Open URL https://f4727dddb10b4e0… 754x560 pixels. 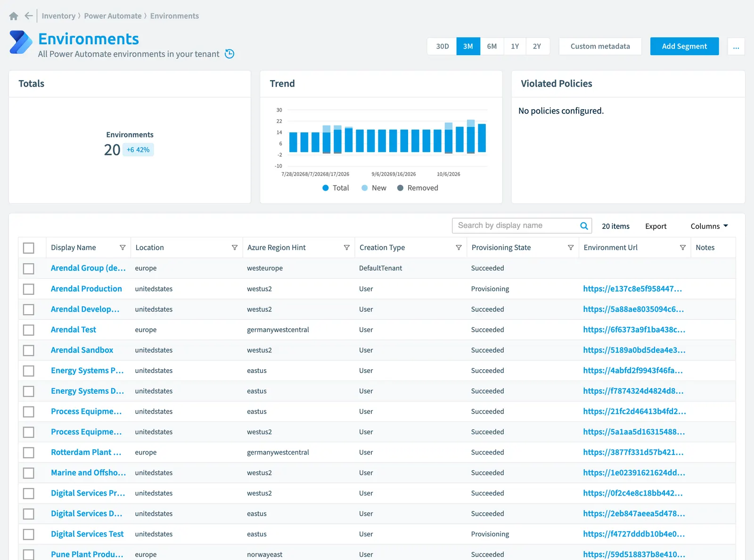(634, 534)
